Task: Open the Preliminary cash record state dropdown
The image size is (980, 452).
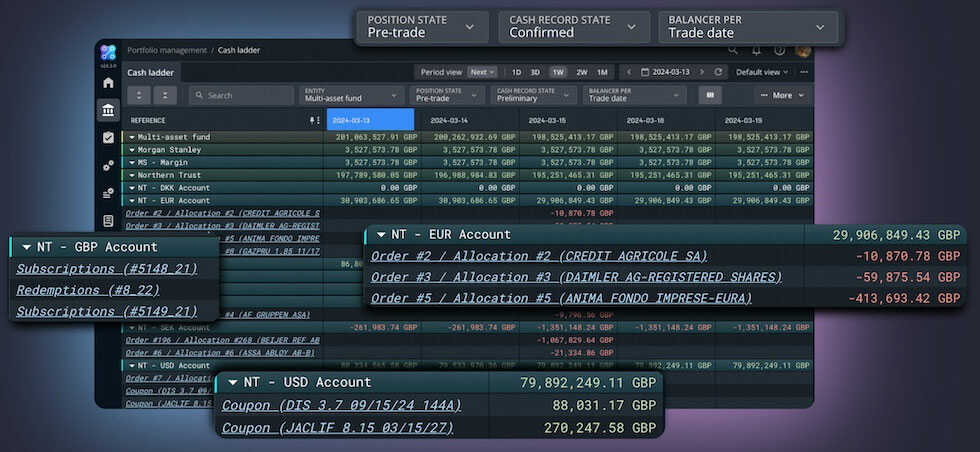Action: (534, 95)
